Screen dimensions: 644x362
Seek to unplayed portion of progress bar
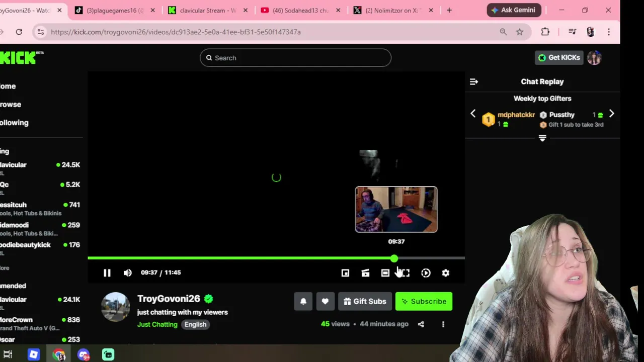(431, 258)
